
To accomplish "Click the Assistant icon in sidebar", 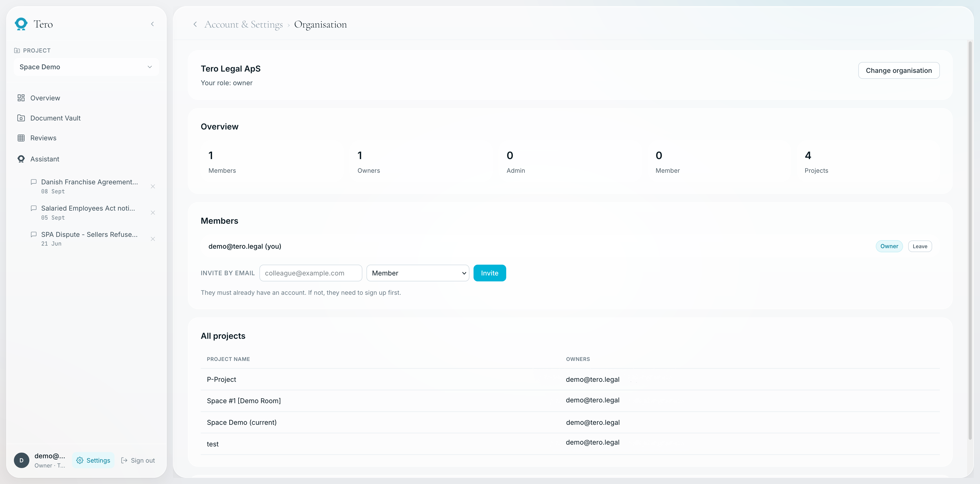I will click(x=21, y=159).
